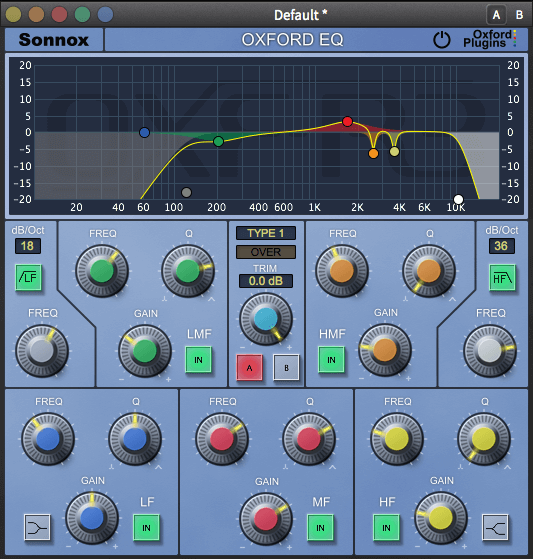Click the red MF FREQ knob
The width and height of the screenshot is (533, 559).
(222, 439)
